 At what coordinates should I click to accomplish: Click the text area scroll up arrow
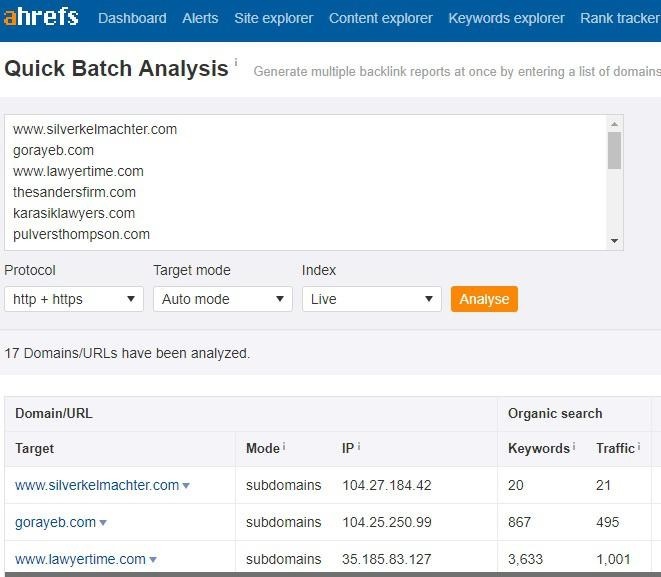[614, 124]
